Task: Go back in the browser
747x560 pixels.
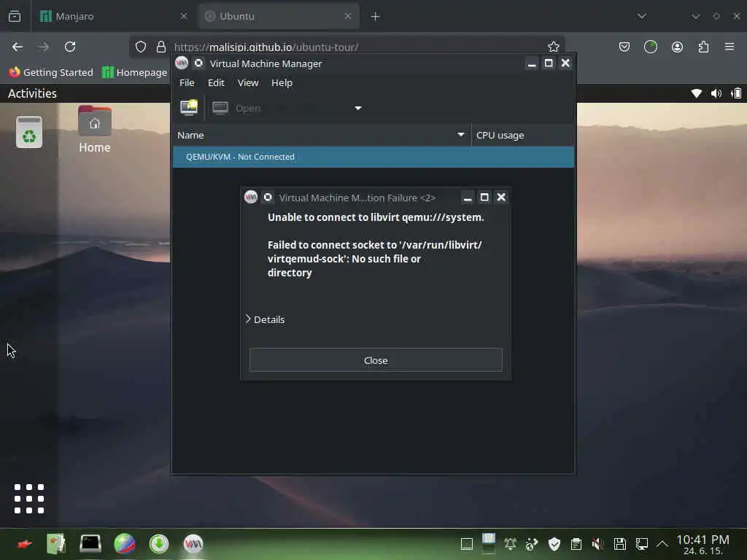Action: coord(18,47)
